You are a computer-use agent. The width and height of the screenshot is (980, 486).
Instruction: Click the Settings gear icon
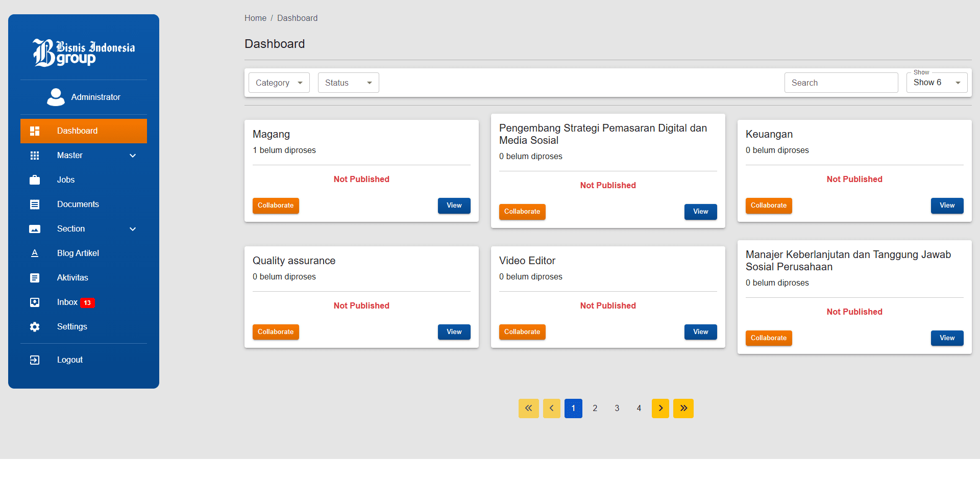[35, 327]
